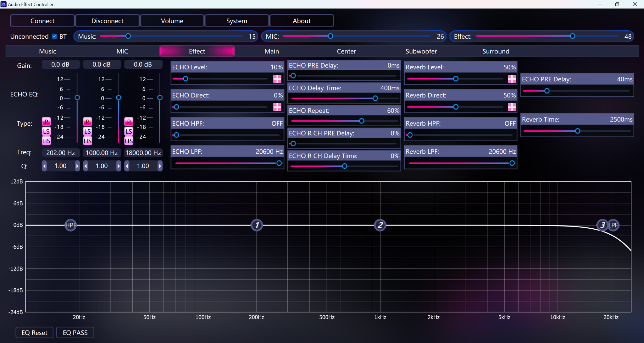This screenshot has width=644, height=343.
Task: Switch to the Music tab
Action: (47, 51)
